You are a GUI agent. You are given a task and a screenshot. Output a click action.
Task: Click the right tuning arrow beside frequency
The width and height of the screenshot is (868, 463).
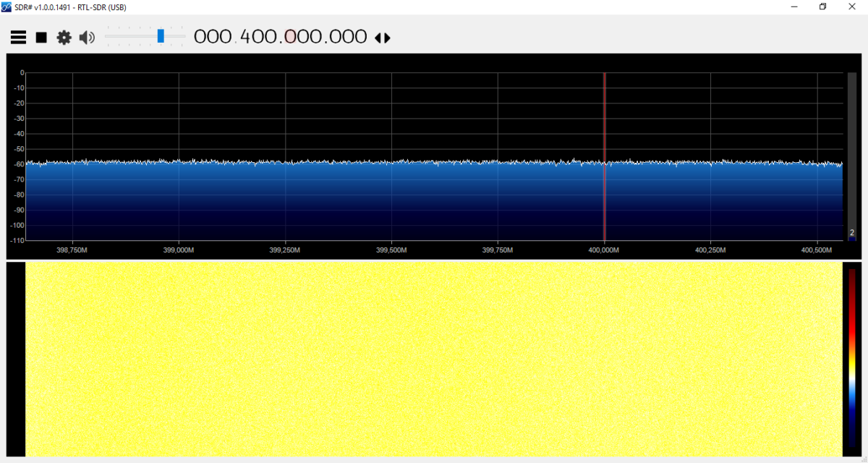point(388,38)
